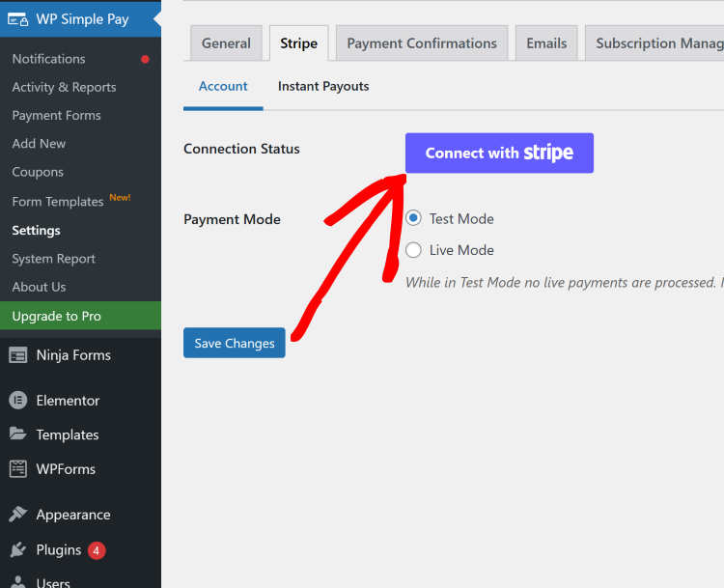Click the Connection Status label

point(241,149)
